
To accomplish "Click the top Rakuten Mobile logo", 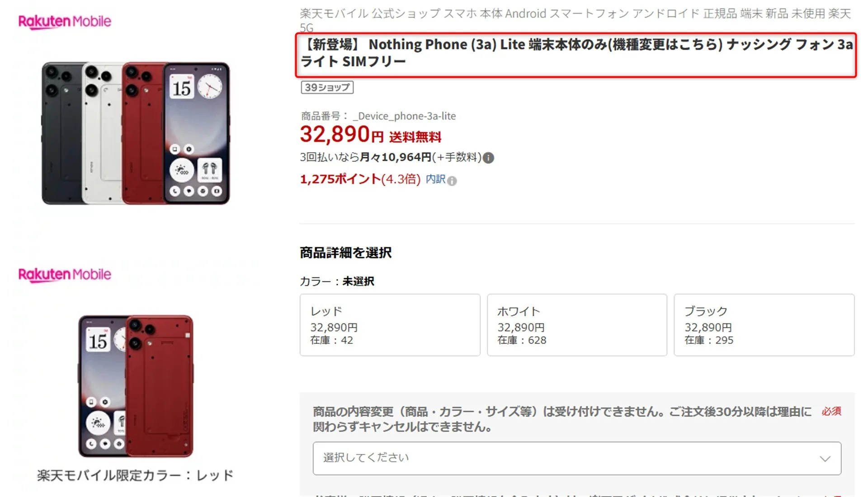I will pyautogui.click(x=65, y=22).
